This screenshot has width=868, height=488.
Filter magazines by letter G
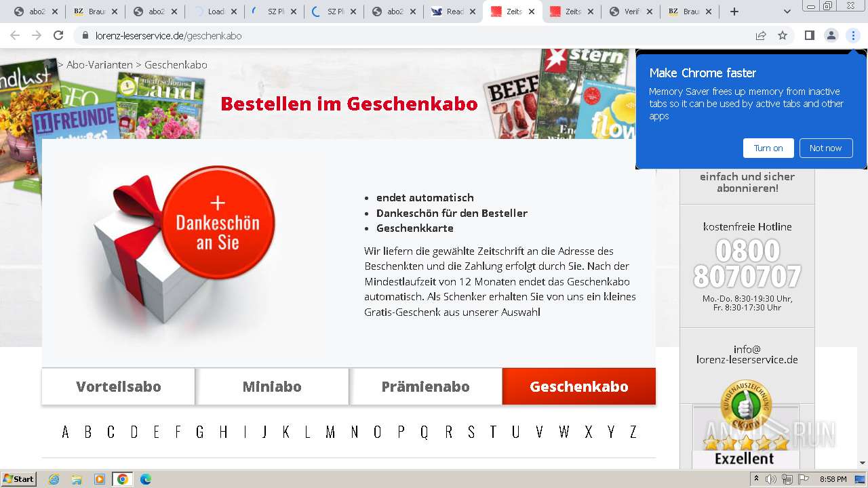[200, 432]
